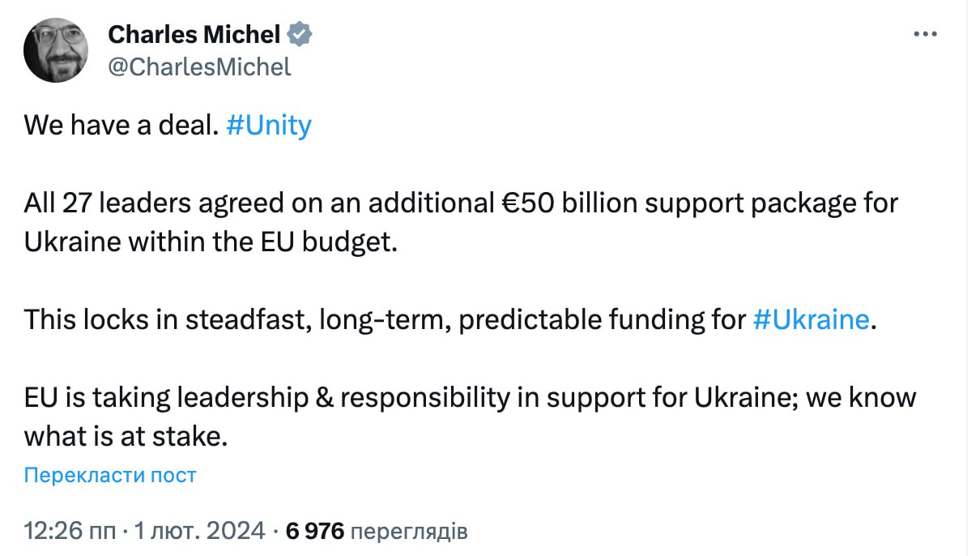Click the 12:26 пп timestamp
This screenshot has height=556, width=980.
click(x=70, y=531)
